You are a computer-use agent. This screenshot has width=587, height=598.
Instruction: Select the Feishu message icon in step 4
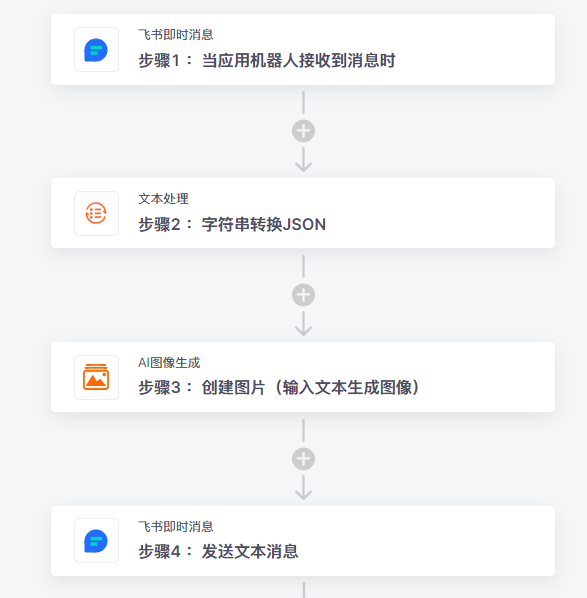(96, 540)
